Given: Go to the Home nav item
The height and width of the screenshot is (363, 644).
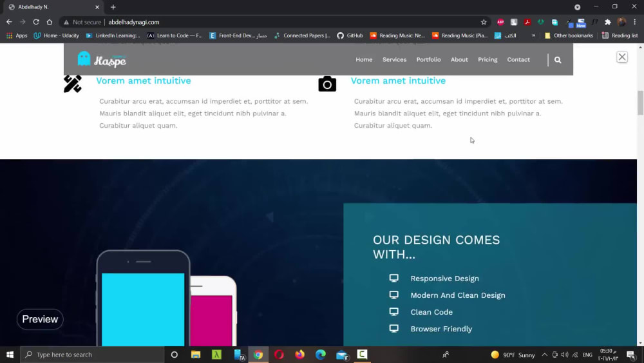Looking at the screenshot, I should pyautogui.click(x=364, y=59).
